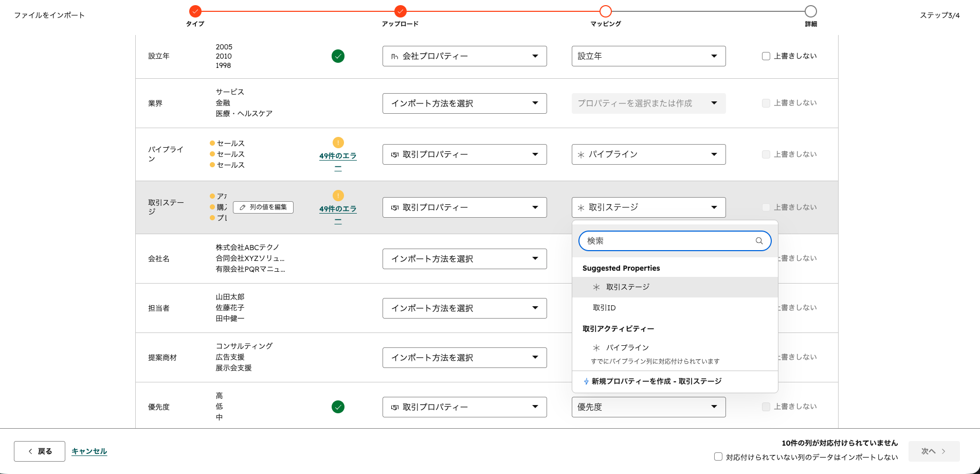Toggle 上書きしない checkbox for 業界
Viewport: 980px width, 474px height.
pos(766,103)
